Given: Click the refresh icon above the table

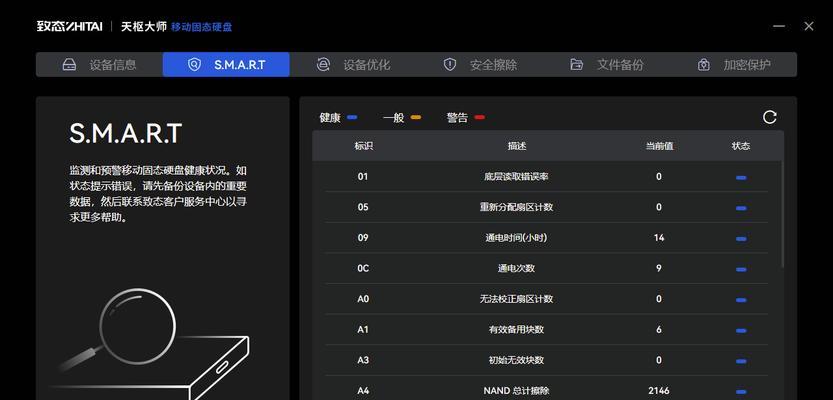Looking at the screenshot, I should click(x=770, y=117).
